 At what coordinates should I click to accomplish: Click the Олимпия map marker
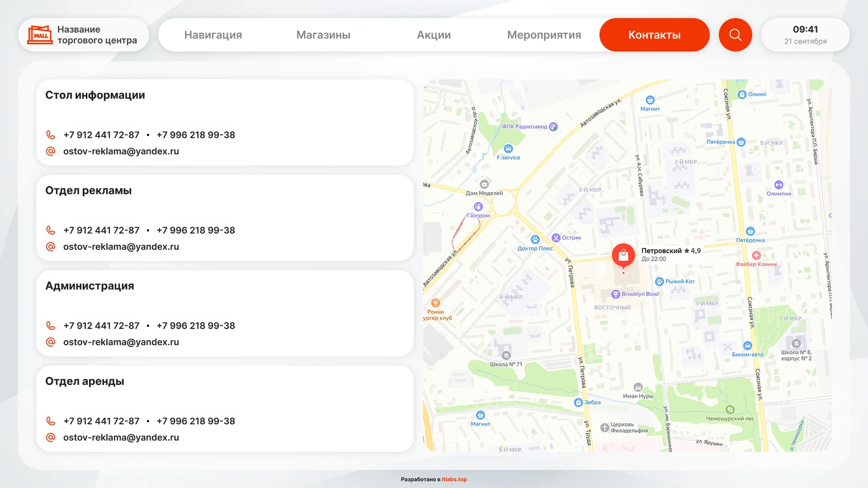[778, 185]
